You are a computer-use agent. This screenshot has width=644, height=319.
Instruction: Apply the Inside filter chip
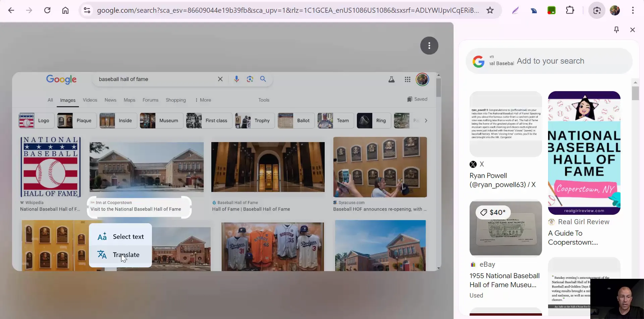point(118,121)
